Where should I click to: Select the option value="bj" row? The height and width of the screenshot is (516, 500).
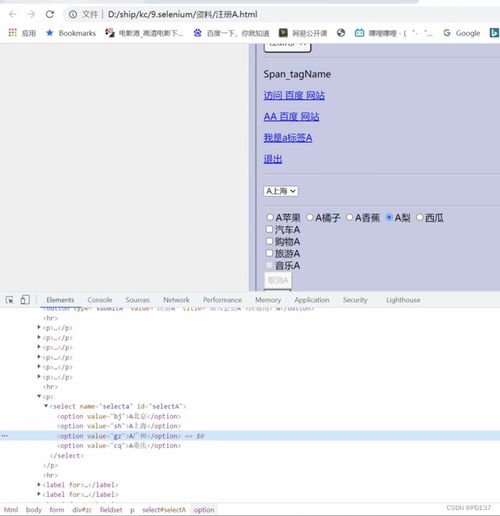[119, 416]
